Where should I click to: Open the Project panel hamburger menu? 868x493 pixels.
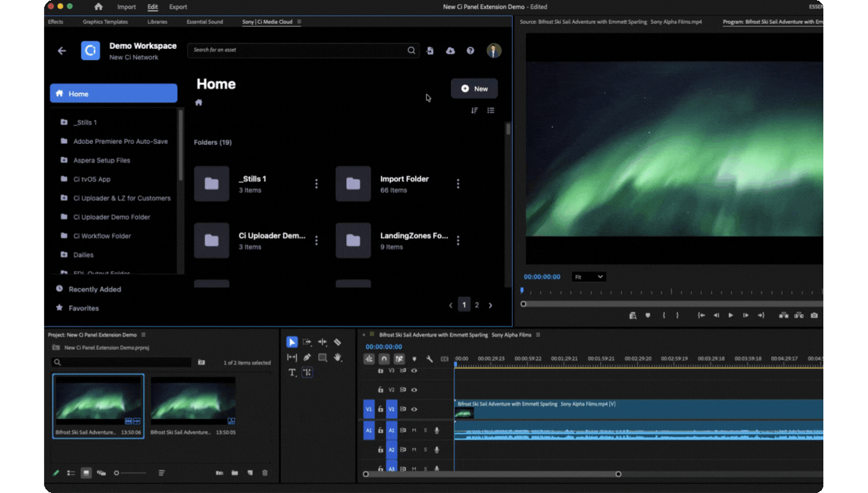[144, 334]
